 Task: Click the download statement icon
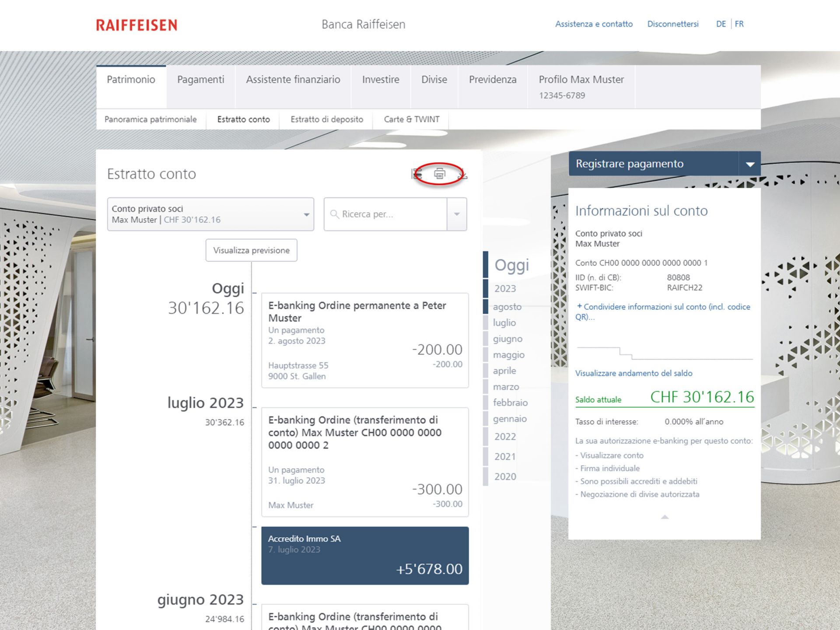462,174
